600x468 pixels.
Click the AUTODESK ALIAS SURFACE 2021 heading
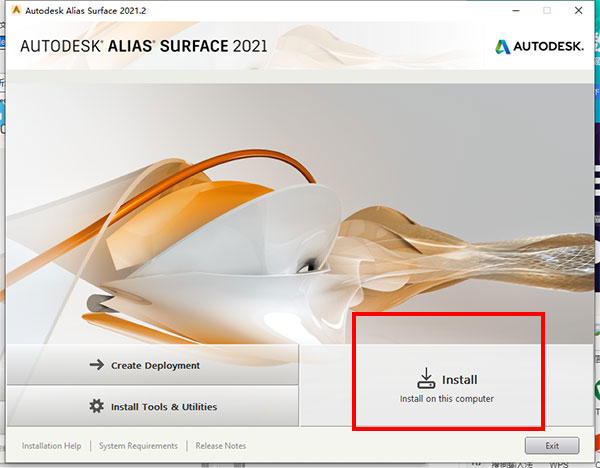[x=143, y=46]
